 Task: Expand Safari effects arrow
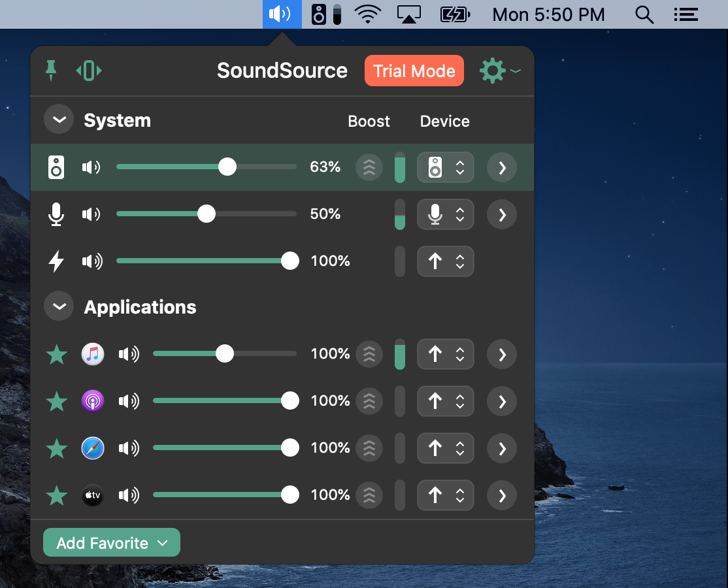coord(502,449)
